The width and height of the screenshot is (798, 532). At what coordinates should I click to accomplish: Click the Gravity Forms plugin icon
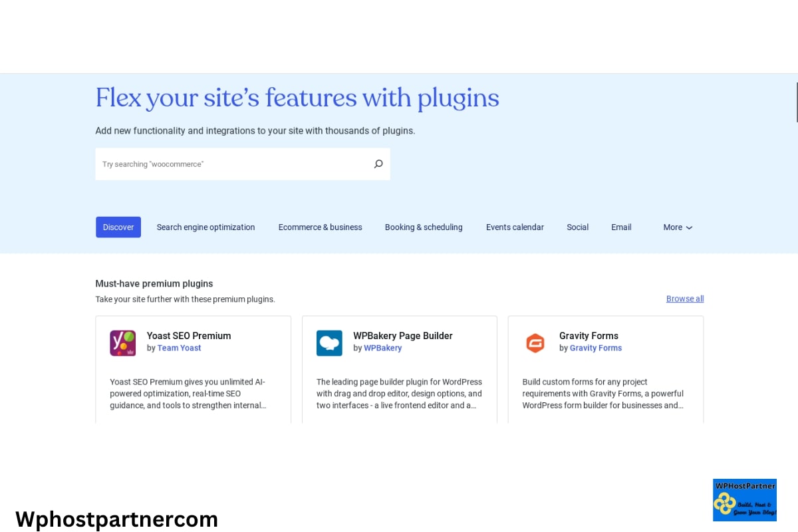[535, 342]
